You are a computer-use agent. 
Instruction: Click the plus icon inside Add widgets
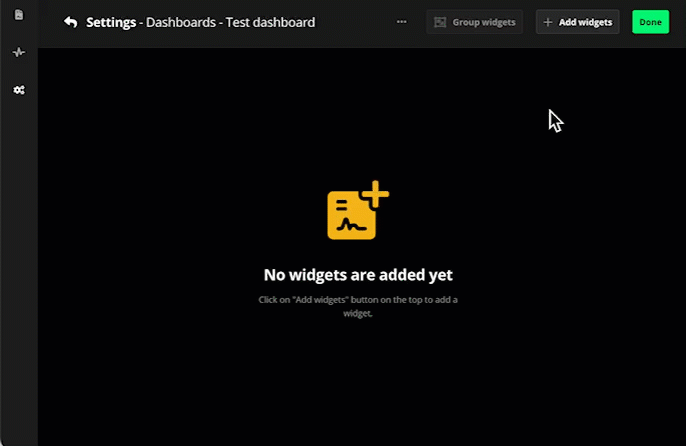(547, 22)
